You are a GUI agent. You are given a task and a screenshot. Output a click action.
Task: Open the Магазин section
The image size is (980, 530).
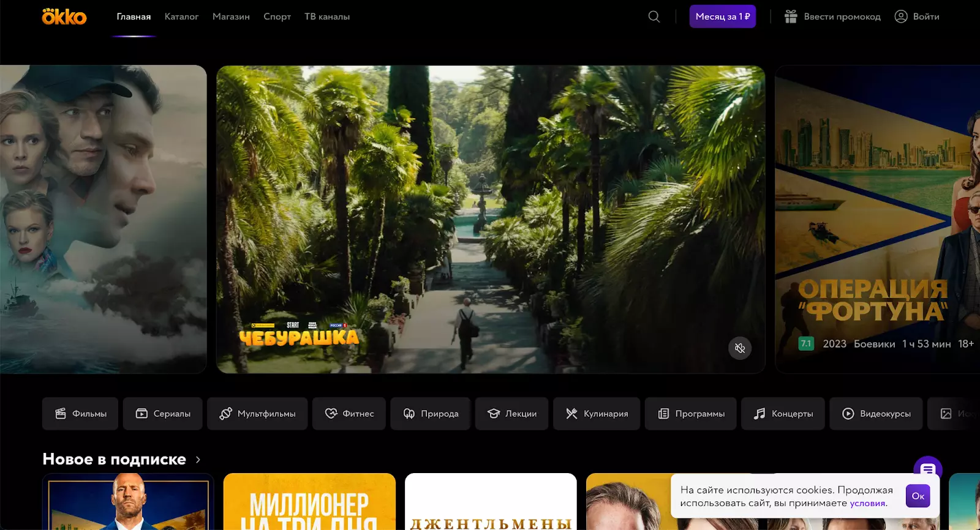[231, 17]
